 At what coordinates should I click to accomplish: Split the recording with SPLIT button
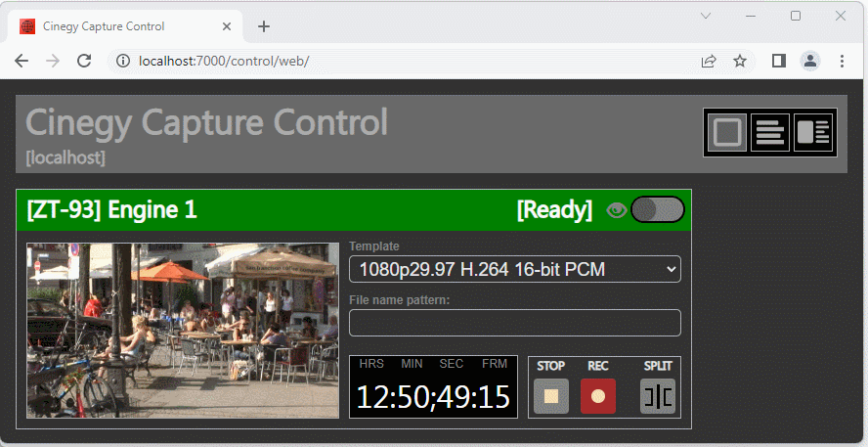point(658,396)
